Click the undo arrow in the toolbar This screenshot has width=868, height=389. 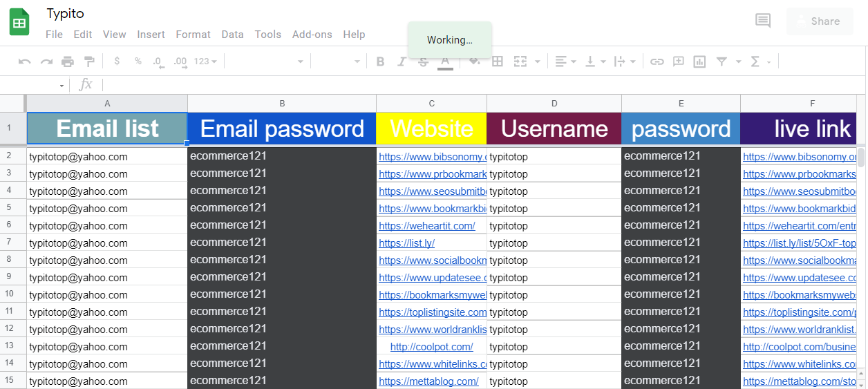(25, 61)
